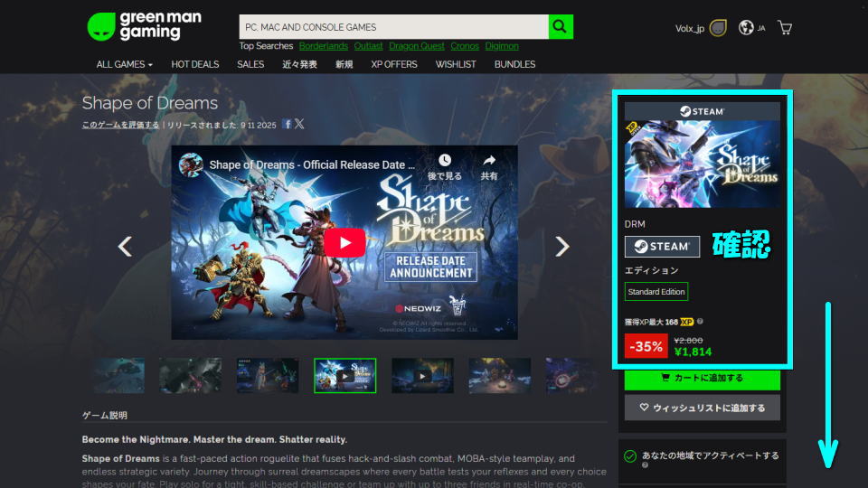
Task: Open the shopping cart icon
Action: pyautogui.click(x=785, y=27)
